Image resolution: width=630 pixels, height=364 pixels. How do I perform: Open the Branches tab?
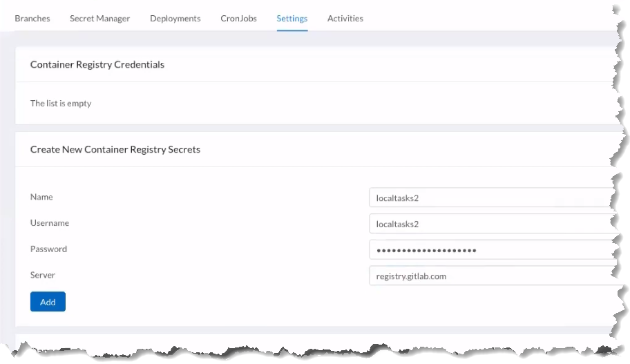tap(32, 19)
